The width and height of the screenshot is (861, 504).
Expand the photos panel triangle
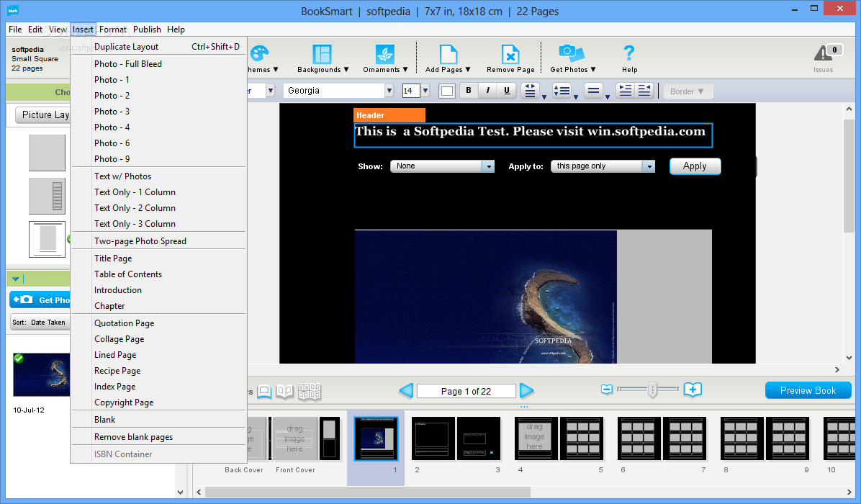click(x=15, y=279)
